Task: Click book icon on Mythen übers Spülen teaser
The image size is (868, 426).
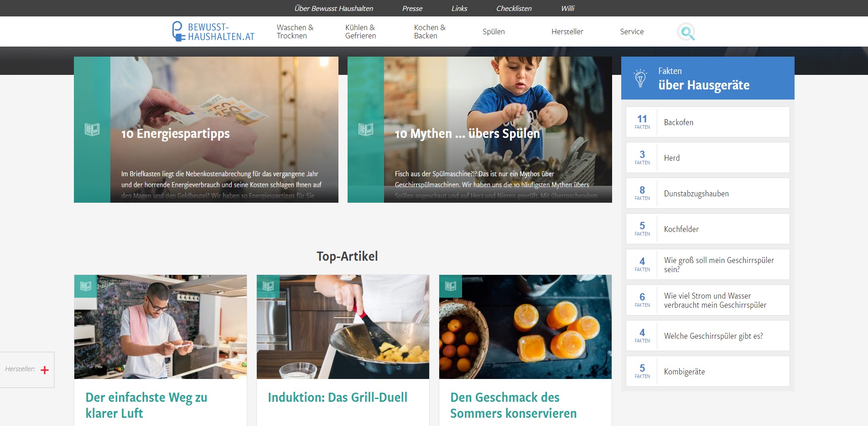Action: tap(366, 130)
